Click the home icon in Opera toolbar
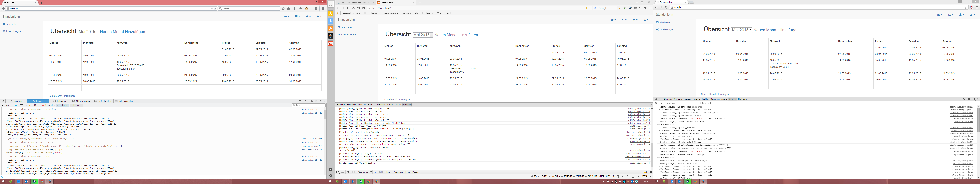The width and height of the screenshot is (980, 184). point(353,8)
